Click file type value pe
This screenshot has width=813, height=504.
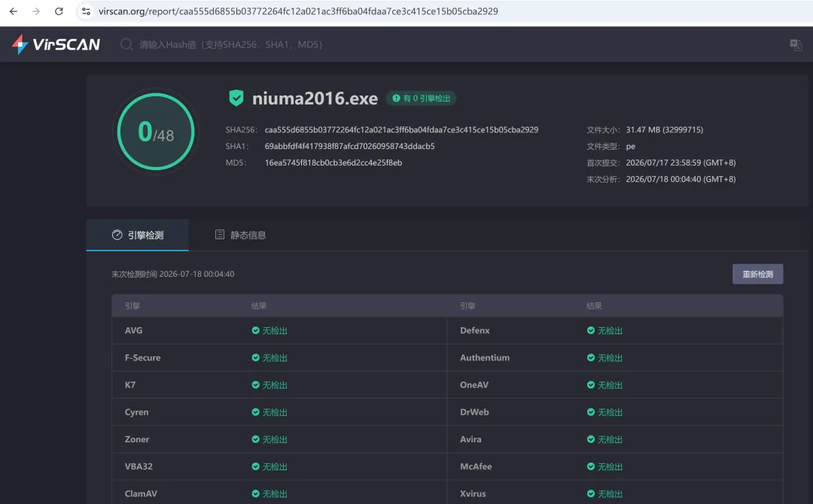click(631, 147)
